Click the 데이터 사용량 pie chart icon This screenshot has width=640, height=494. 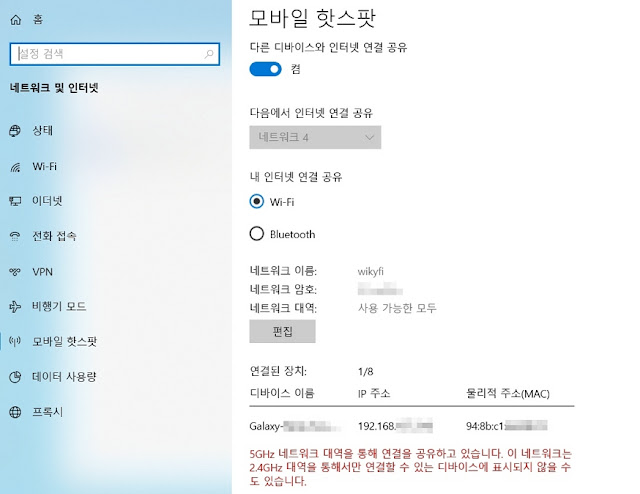15,377
